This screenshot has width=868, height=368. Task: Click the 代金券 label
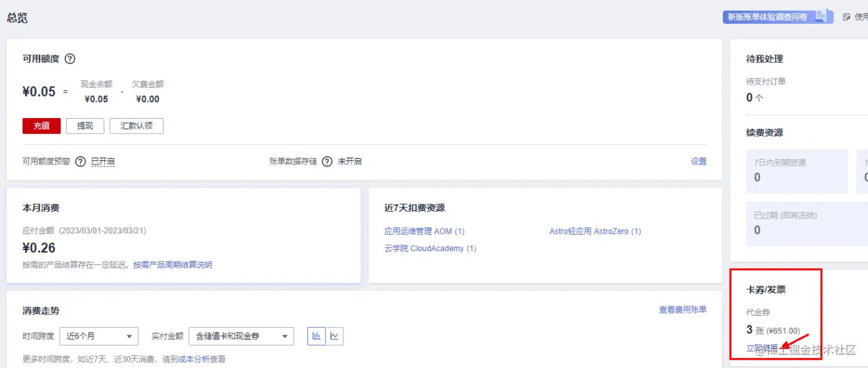758,312
